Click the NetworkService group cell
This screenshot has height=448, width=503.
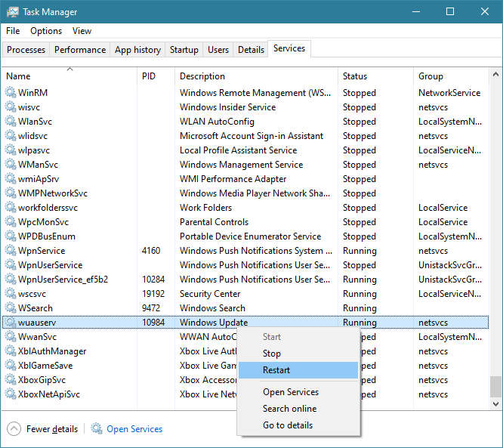pos(449,93)
